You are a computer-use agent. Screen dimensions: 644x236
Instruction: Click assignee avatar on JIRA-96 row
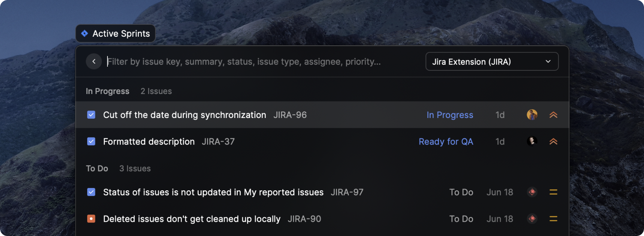[x=532, y=115]
